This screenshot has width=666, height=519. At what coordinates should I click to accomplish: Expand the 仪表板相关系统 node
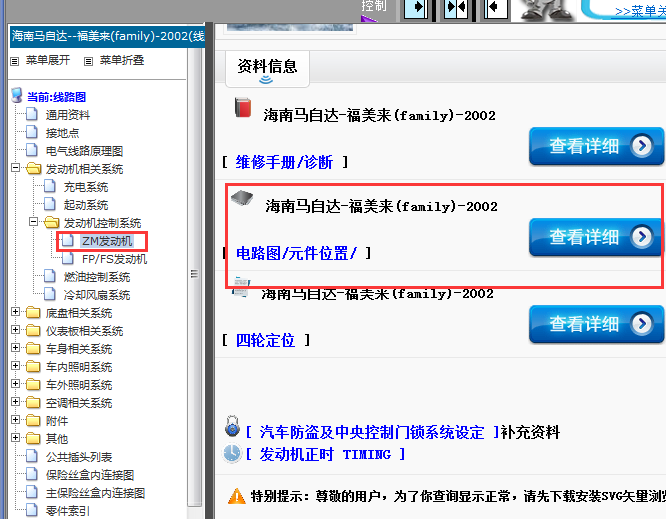[15, 330]
